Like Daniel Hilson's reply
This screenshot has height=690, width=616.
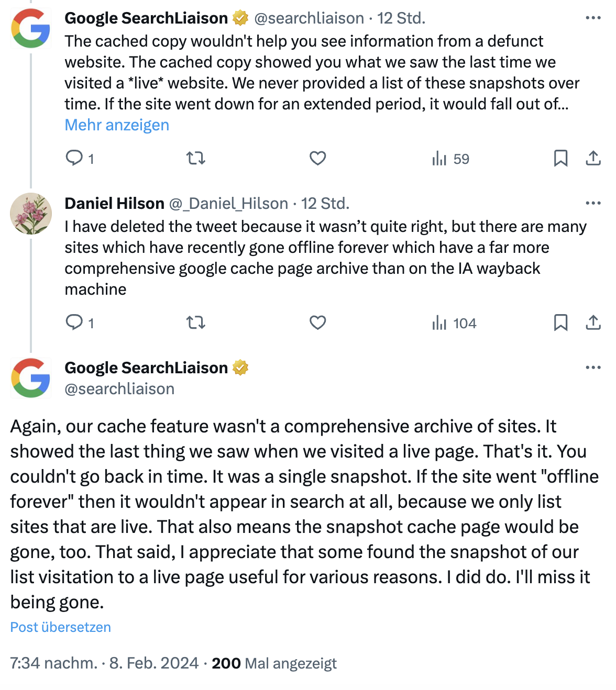pos(318,322)
